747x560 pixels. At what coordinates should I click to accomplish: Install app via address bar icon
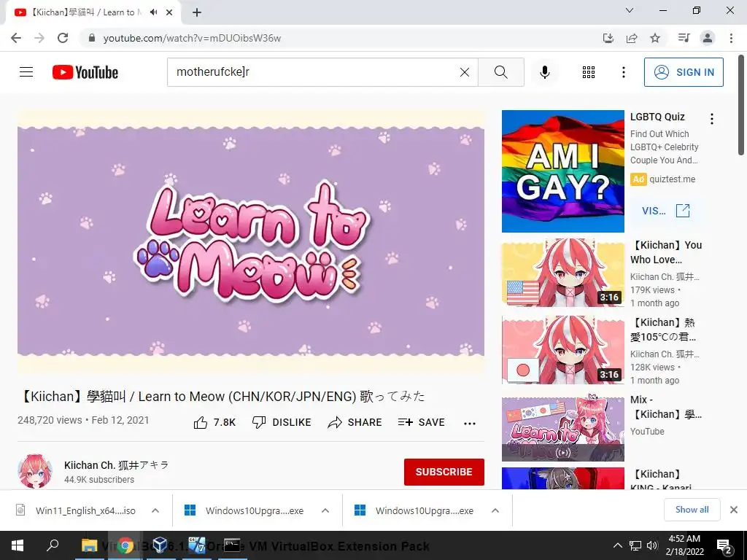point(608,38)
